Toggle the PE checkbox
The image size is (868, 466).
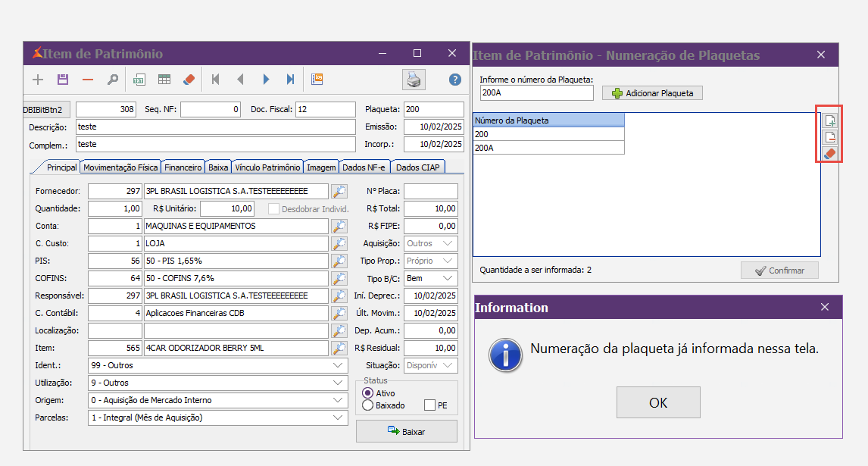pos(430,405)
